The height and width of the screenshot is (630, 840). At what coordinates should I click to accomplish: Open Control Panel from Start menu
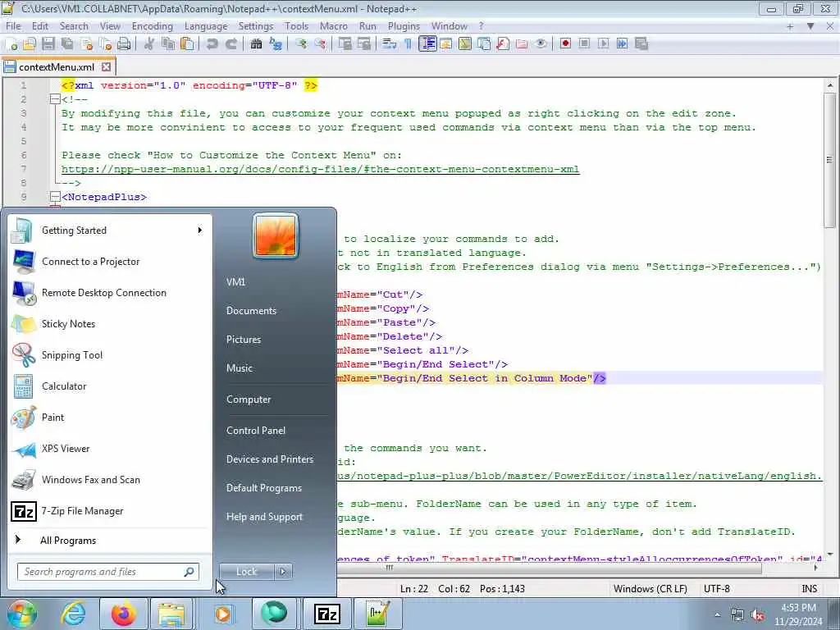(256, 431)
